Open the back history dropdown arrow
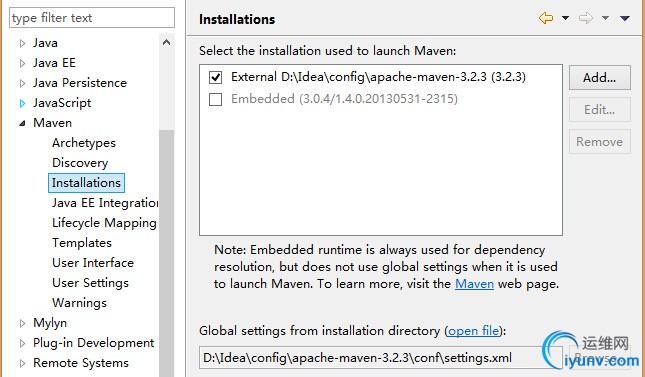Image resolution: width=645 pixels, height=377 pixels. click(566, 18)
